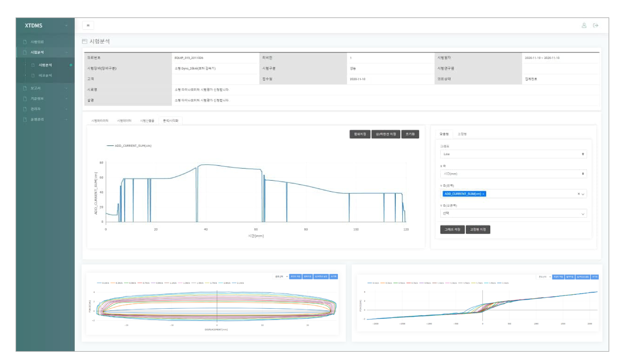This screenshot has width=626, height=364.
Task: Click the dark 범위지정 button above main chart
Action: click(360, 134)
